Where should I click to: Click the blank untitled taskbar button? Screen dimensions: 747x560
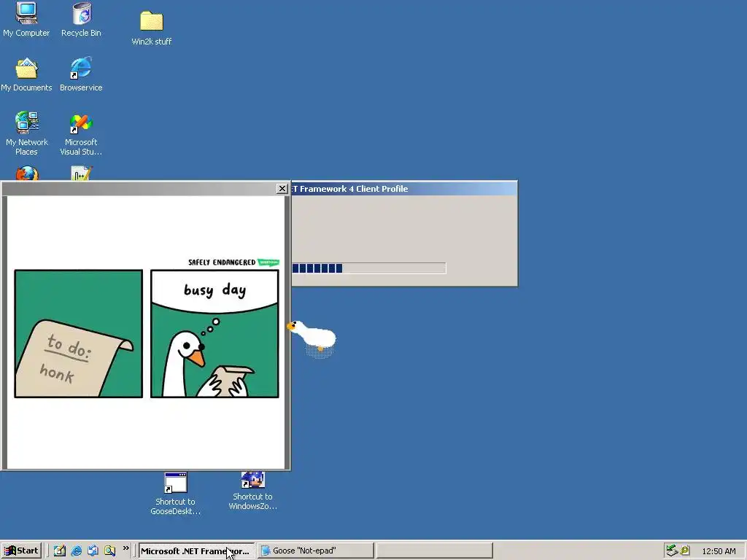pyautogui.click(x=434, y=551)
